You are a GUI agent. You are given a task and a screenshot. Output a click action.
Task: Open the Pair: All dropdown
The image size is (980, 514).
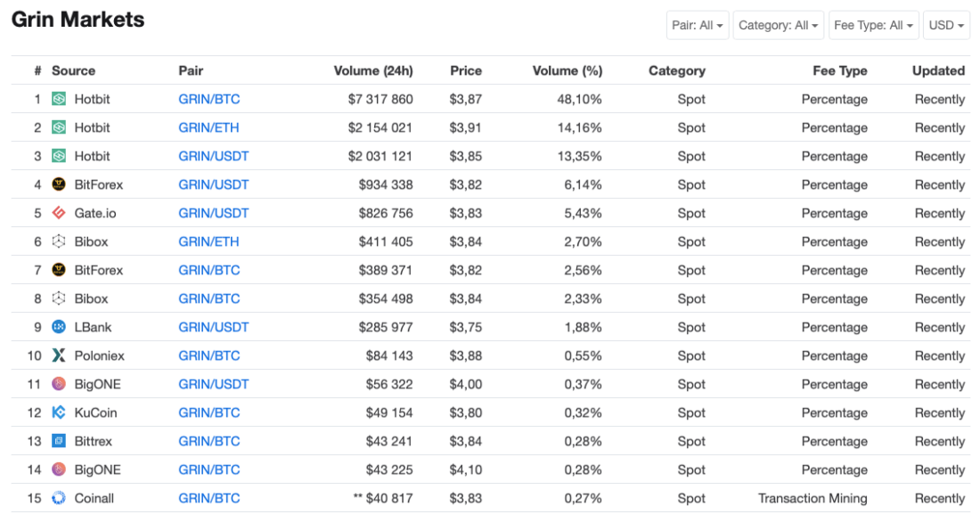698,25
